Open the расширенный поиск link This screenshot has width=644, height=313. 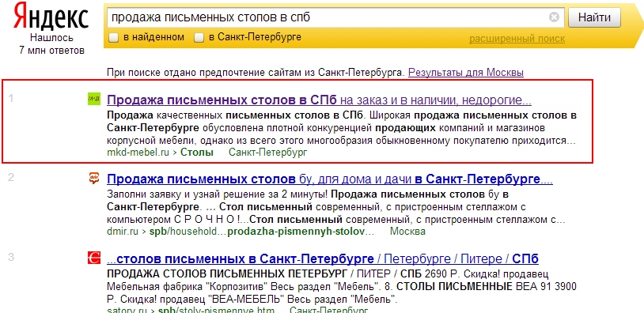click(517, 39)
